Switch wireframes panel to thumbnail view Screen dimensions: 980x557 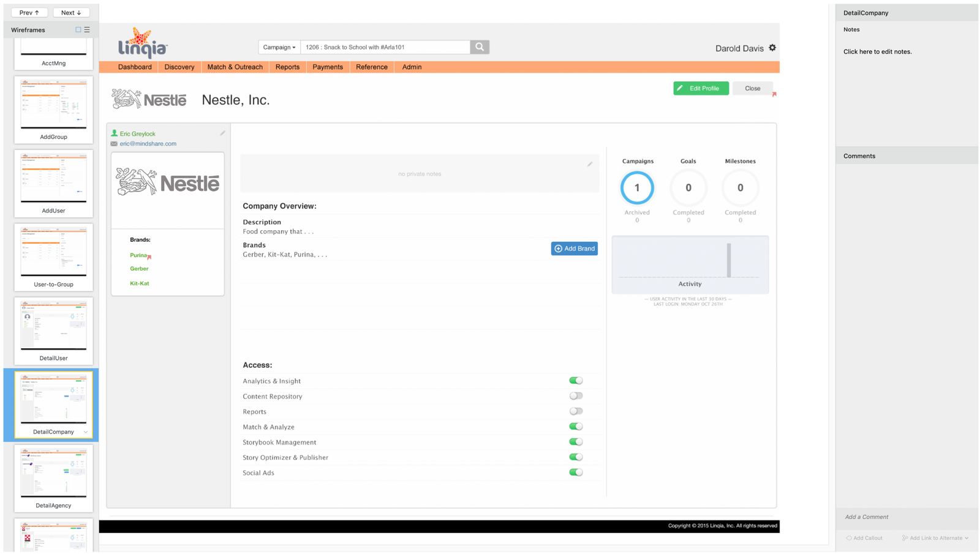(x=78, y=29)
